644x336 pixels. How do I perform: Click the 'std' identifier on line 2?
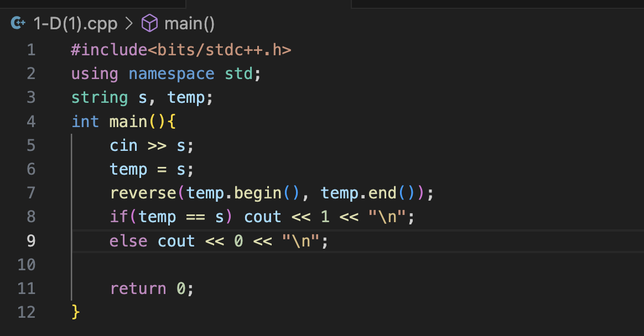[238, 74]
